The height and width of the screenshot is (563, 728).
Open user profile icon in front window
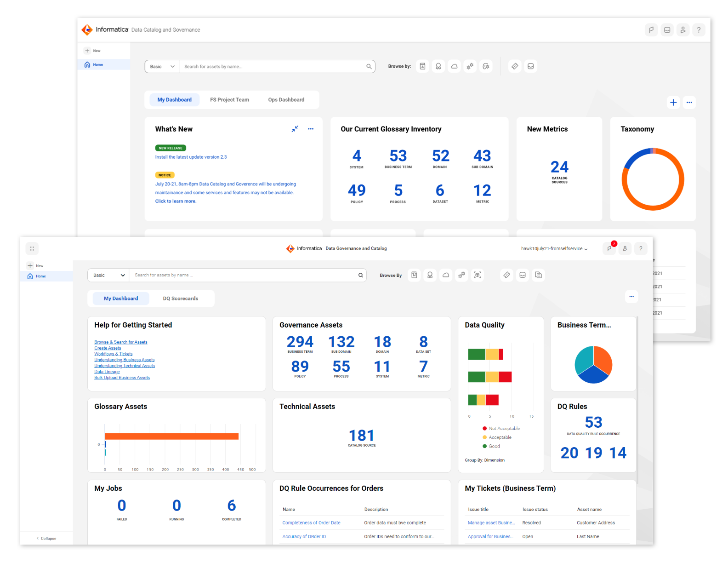625,248
